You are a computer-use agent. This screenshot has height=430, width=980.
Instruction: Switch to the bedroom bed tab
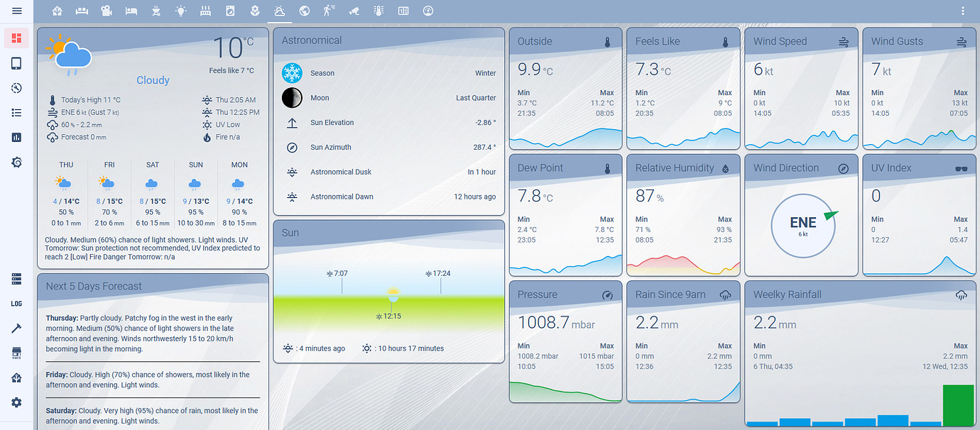point(131,11)
